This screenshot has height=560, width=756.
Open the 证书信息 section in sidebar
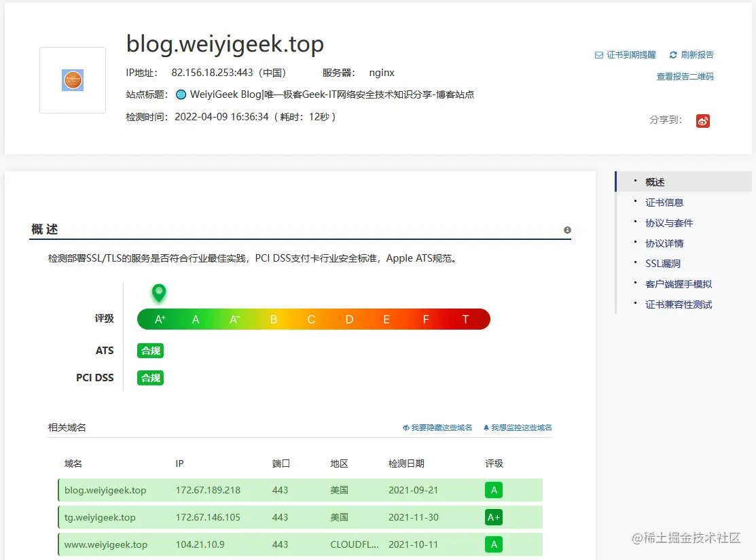coord(663,202)
